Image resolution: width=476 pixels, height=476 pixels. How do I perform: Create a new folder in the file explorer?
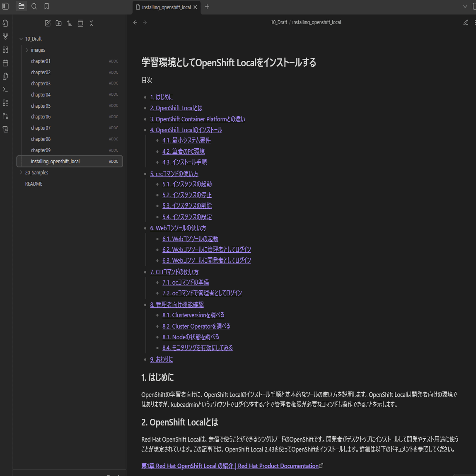click(x=58, y=23)
